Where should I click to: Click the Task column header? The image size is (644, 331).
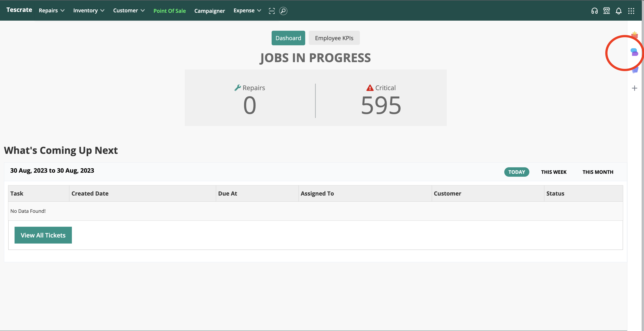39,193
